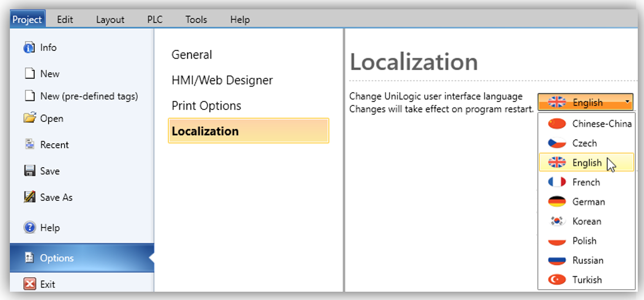
Task: Click the Options label in sidebar
Action: click(x=57, y=258)
